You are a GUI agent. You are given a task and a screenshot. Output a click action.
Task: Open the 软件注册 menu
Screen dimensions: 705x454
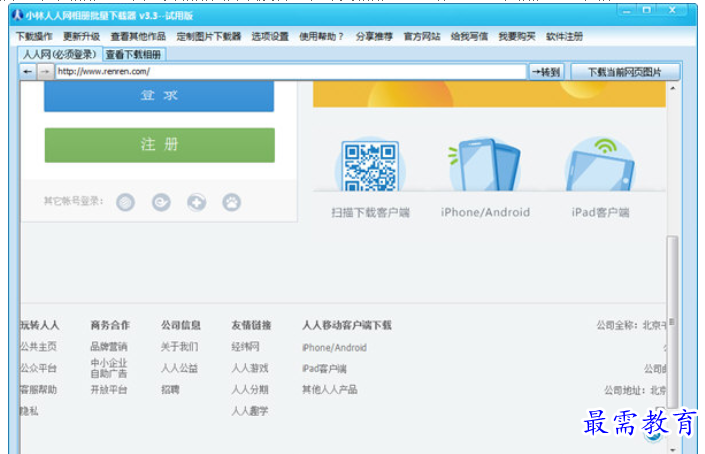click(565, 36)
